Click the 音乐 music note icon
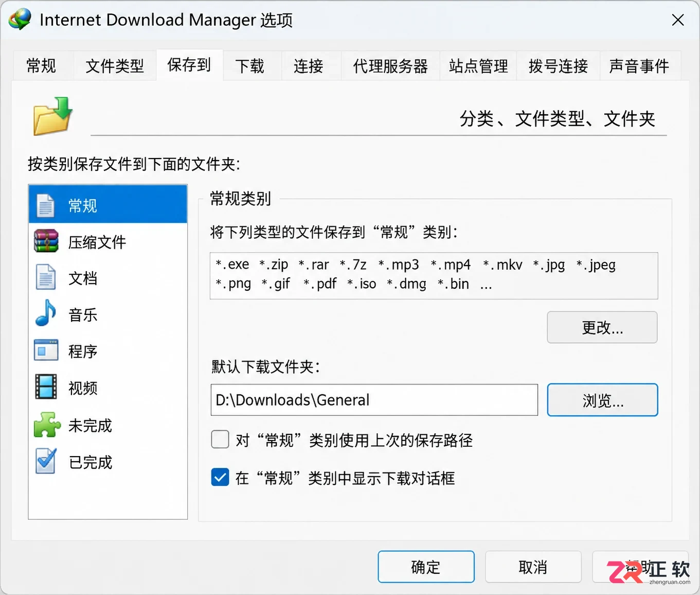 click(46, 313)
